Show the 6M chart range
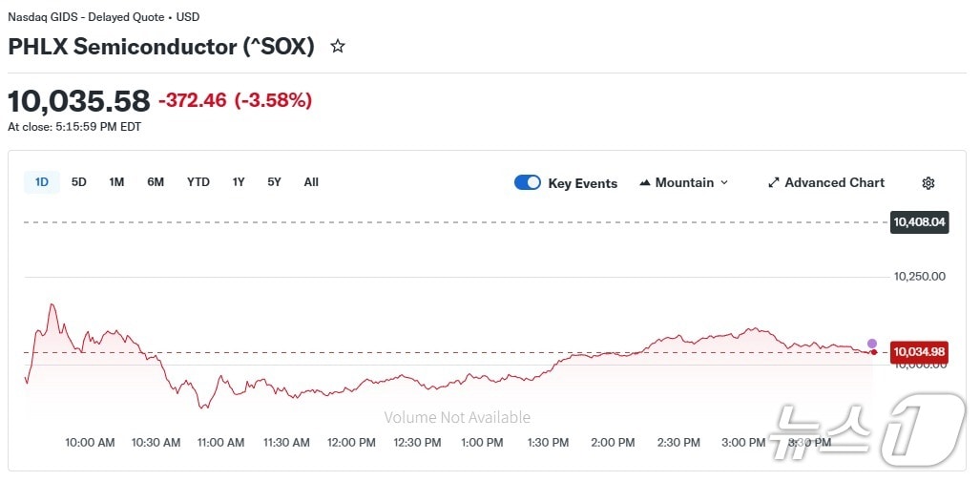Viewport: 980px width, 481px height. click(x=156, y=182)
